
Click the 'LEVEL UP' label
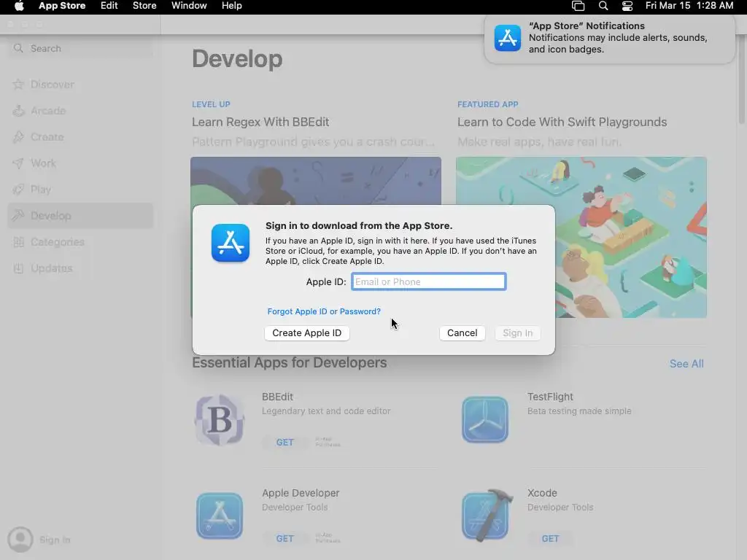pyautogui.click(x=211, y=104)
